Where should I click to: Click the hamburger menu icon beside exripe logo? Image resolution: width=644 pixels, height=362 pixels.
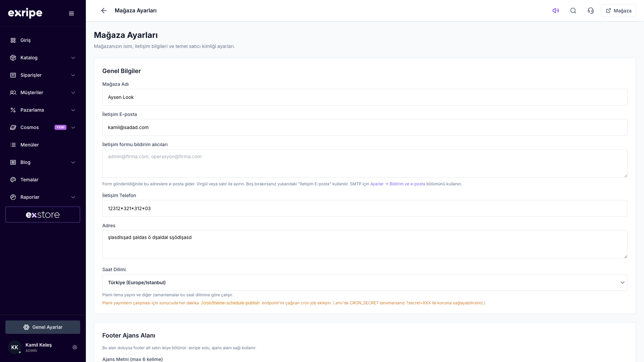coord(71,13)
